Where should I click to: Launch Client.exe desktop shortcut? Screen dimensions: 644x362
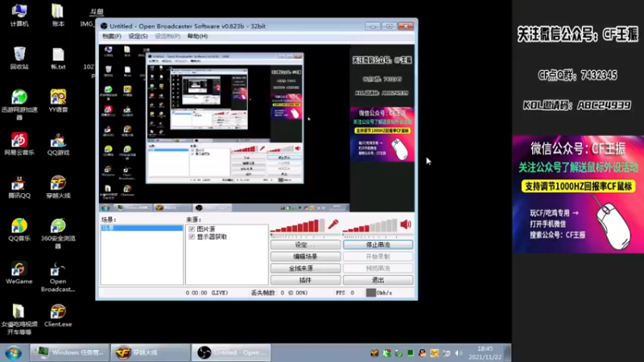(58, 315)
